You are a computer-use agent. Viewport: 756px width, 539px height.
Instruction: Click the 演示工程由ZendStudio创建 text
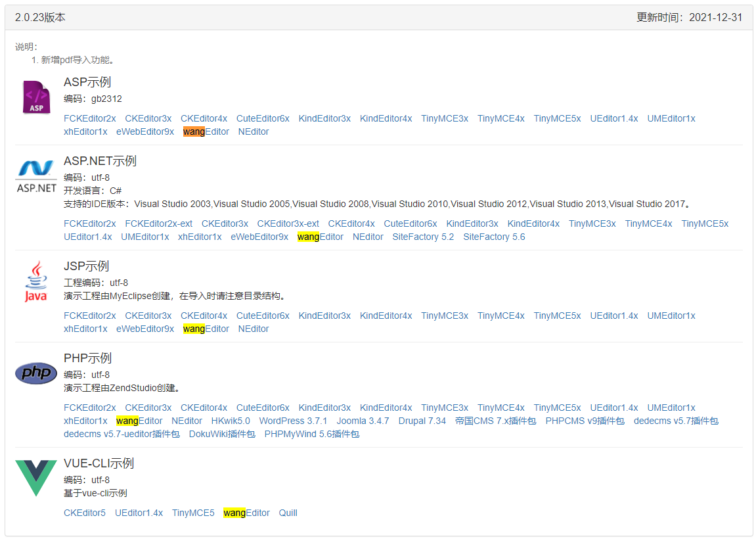[122, 388]
